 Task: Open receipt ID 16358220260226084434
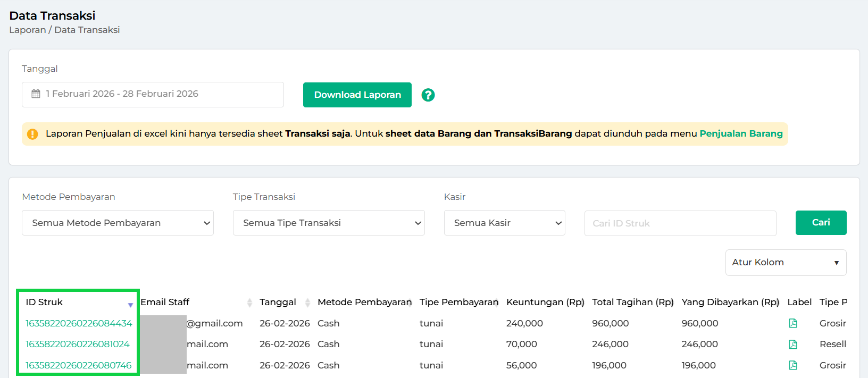pos(79,323)
